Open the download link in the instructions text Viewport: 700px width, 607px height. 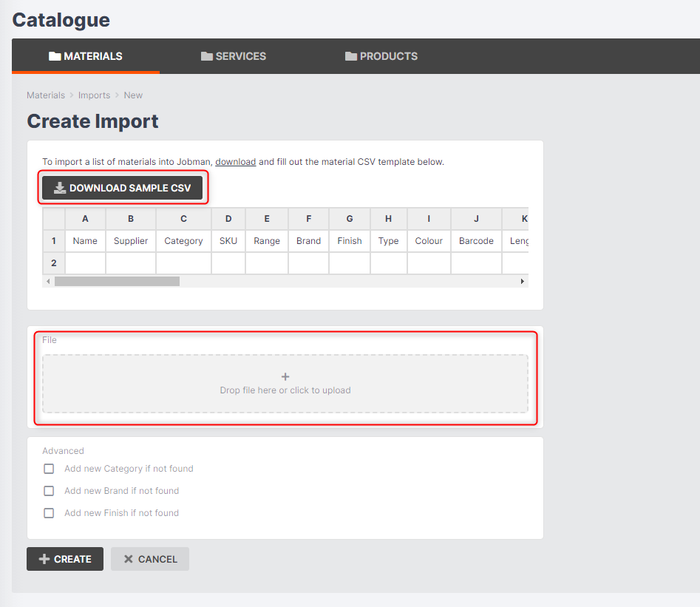click(x=235, y=161)
